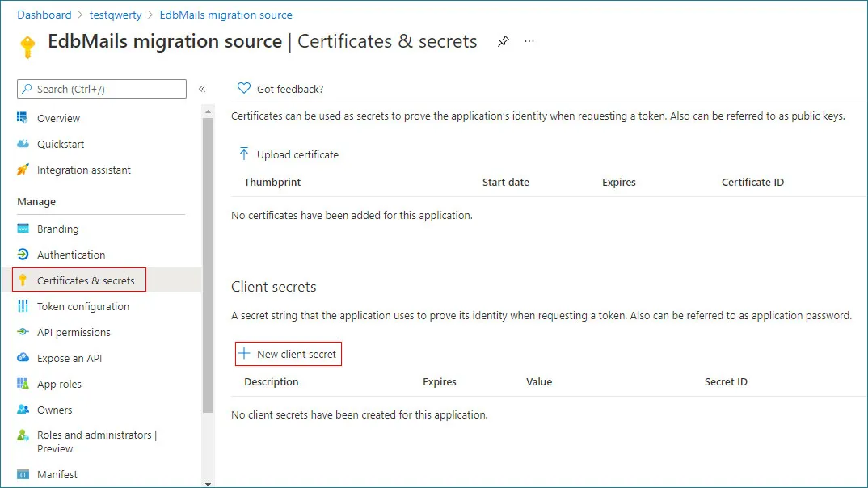Open App roles page

pyautogui.click(x=59, y=384)
